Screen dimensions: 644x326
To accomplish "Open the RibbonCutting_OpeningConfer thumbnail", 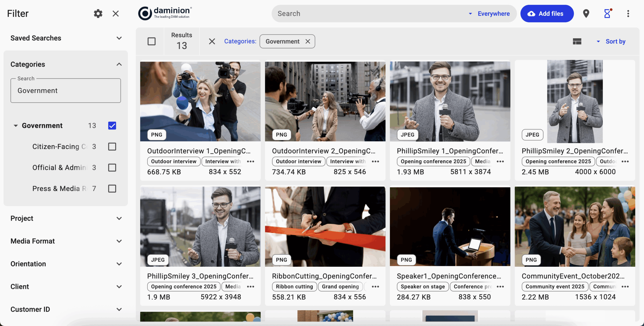I will coord(325,226).
